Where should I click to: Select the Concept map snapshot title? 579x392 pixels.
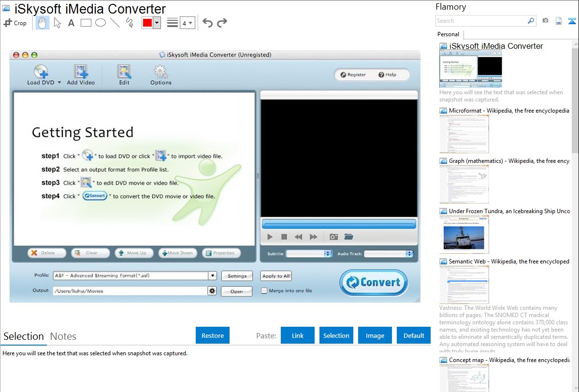point(509,360)
